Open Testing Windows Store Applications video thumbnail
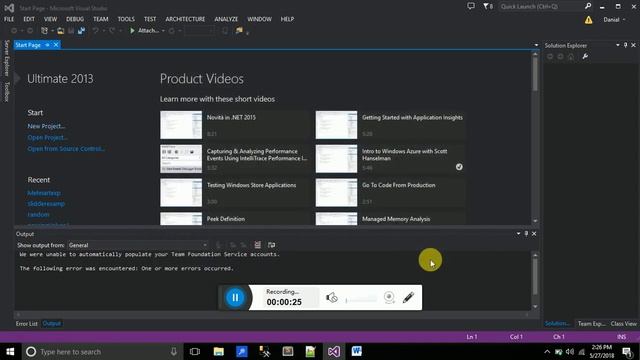640x360 pixels. coord(181,193)
